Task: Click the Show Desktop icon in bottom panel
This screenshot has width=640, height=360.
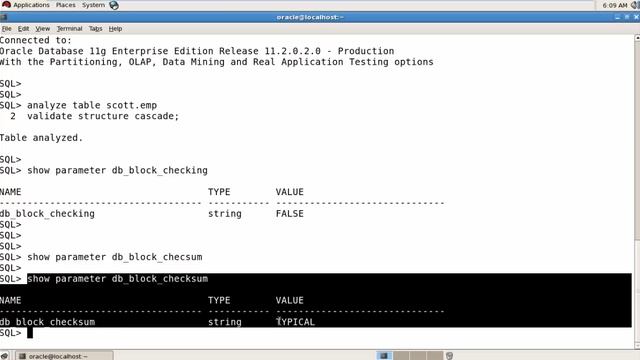Action: pos(4,356)
